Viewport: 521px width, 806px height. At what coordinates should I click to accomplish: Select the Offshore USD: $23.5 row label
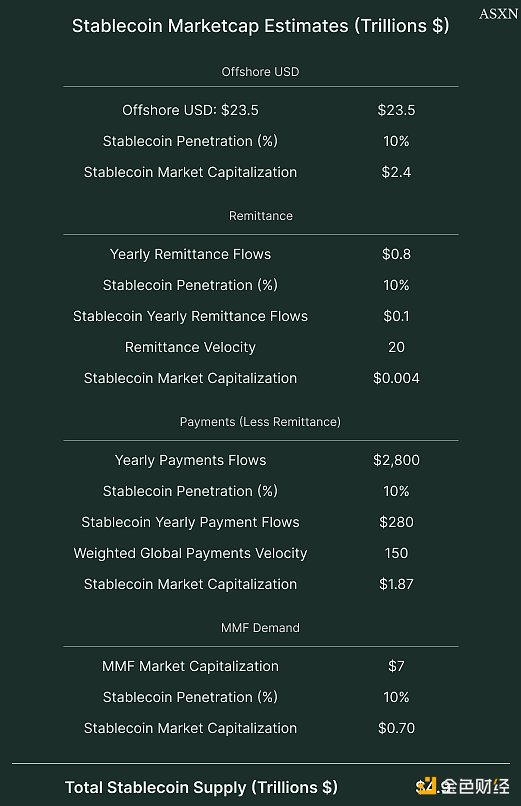190,110
